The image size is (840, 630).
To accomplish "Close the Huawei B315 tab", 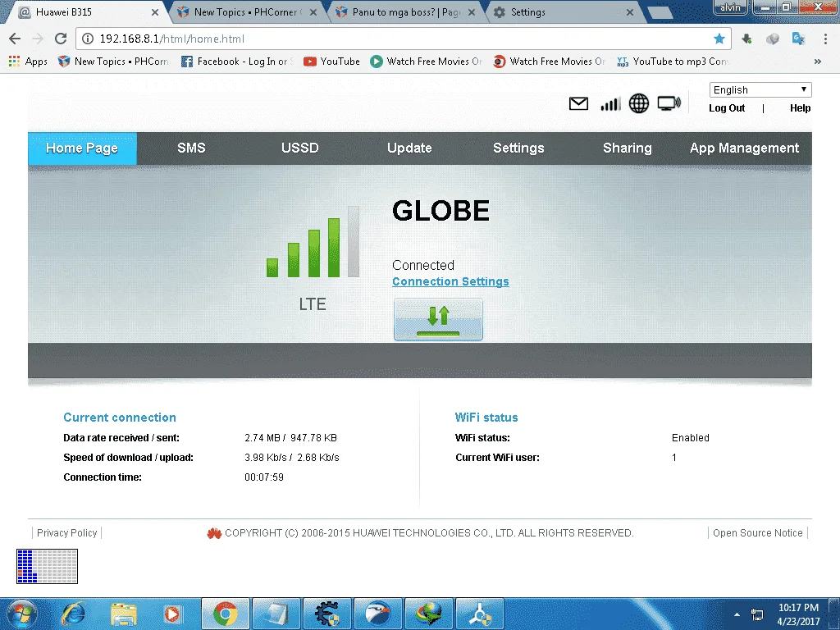I will 155,11.
